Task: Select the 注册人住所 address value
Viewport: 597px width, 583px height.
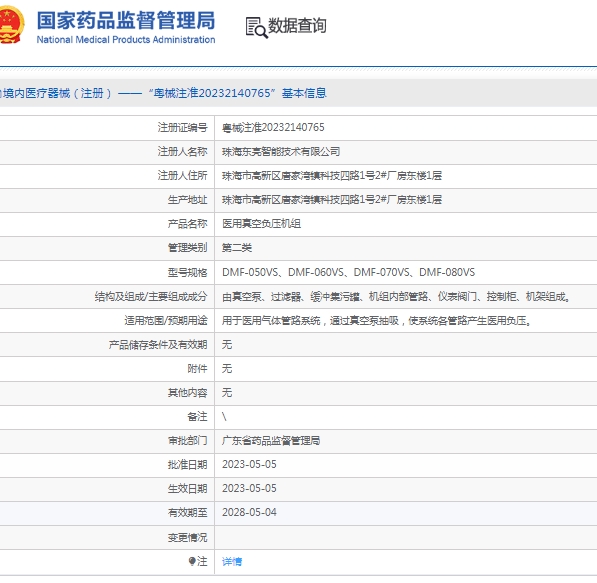Action: [332, 176]
